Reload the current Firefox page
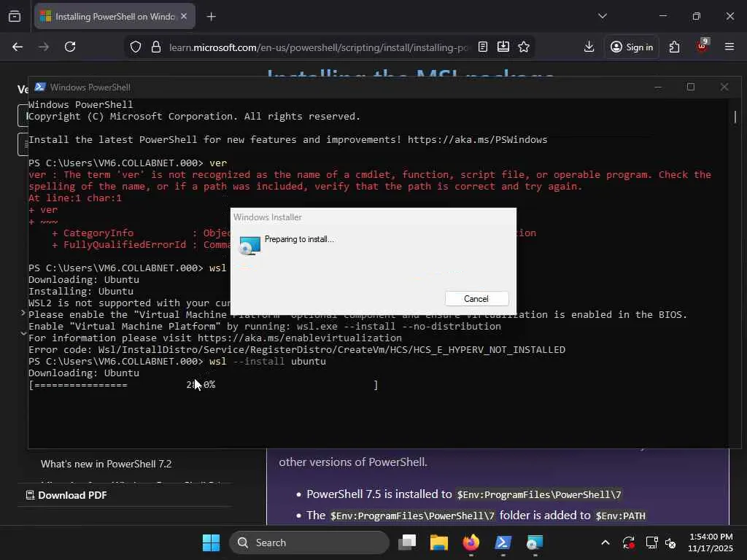This screenshot has width=747, height=560. [70, 47]
